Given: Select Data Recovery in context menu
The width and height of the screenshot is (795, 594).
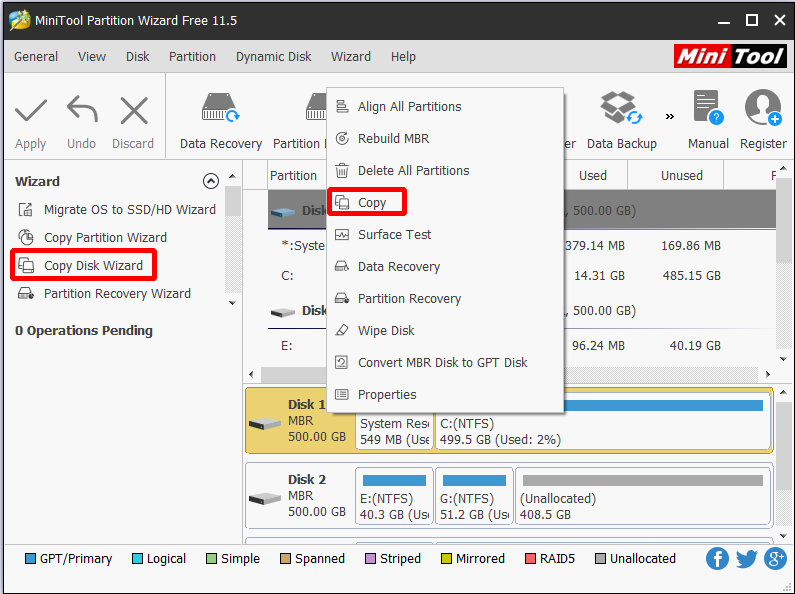Looking at the screenshot, I should [x=445, y=266].
